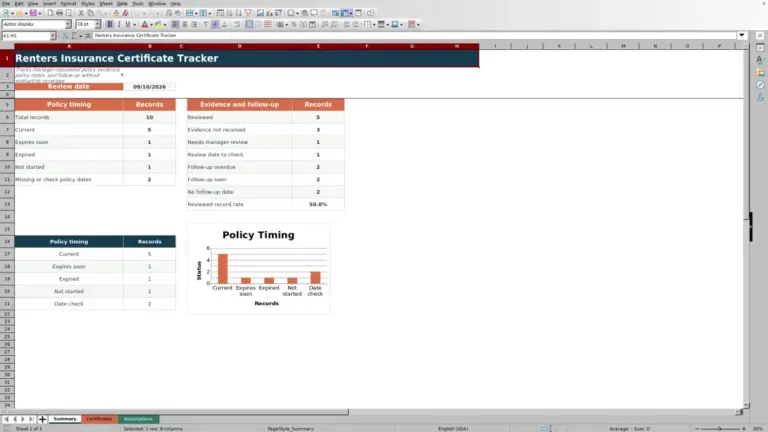Open the File menu

click(6, 3)
